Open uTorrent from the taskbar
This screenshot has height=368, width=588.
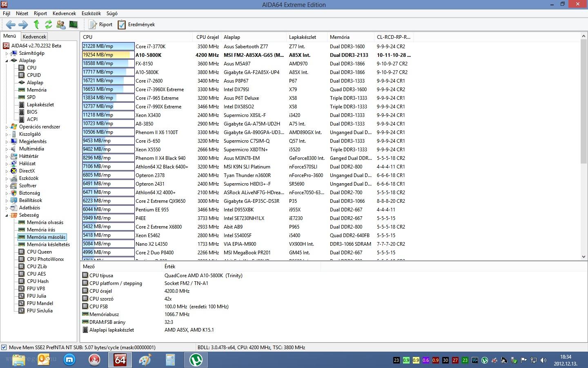tap(196, 360)
